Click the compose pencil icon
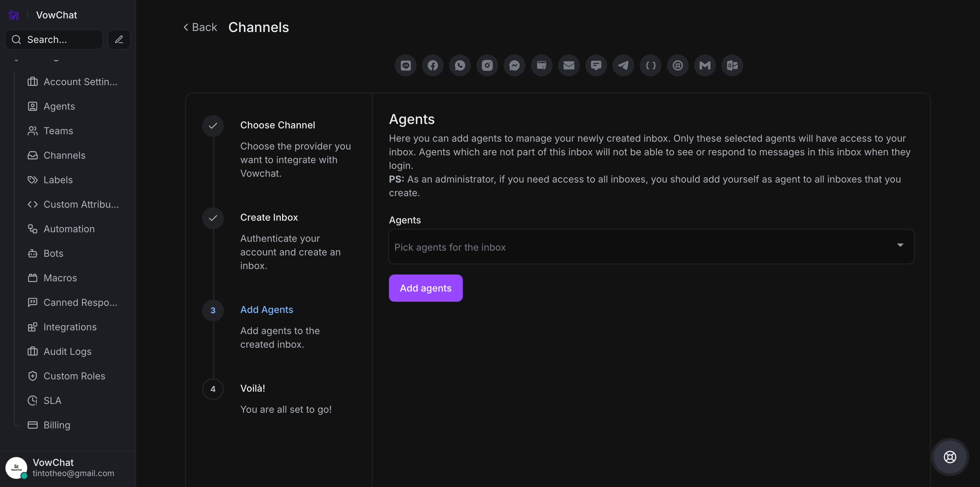The image size is (980, 487). click(x=119, y=40)
